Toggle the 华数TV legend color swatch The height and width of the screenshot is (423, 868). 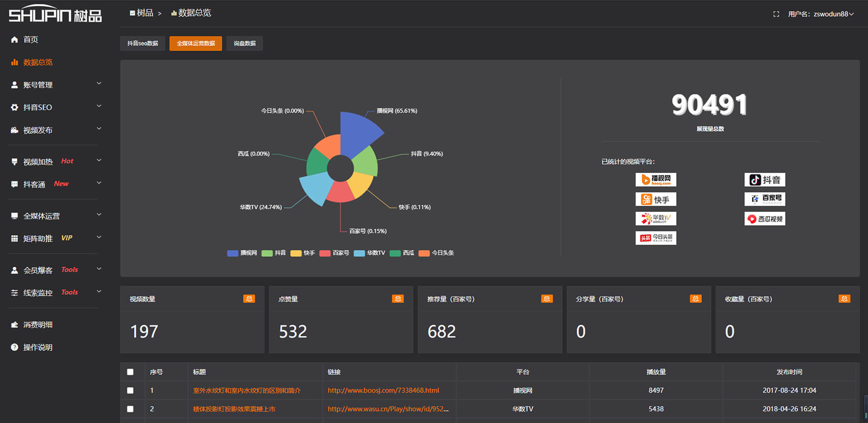(x=359, y=253)
